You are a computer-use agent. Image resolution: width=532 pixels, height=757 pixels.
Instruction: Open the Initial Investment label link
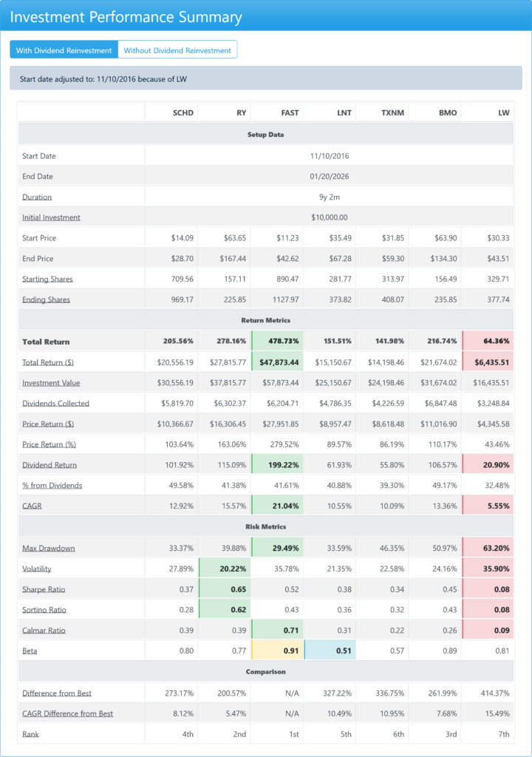click(51, 217)
